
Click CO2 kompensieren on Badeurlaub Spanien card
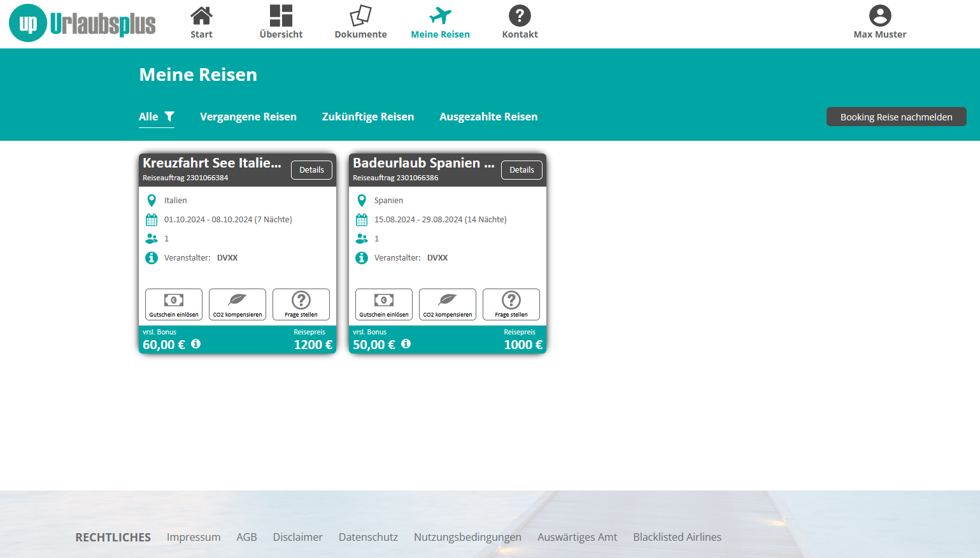[448, 304]
